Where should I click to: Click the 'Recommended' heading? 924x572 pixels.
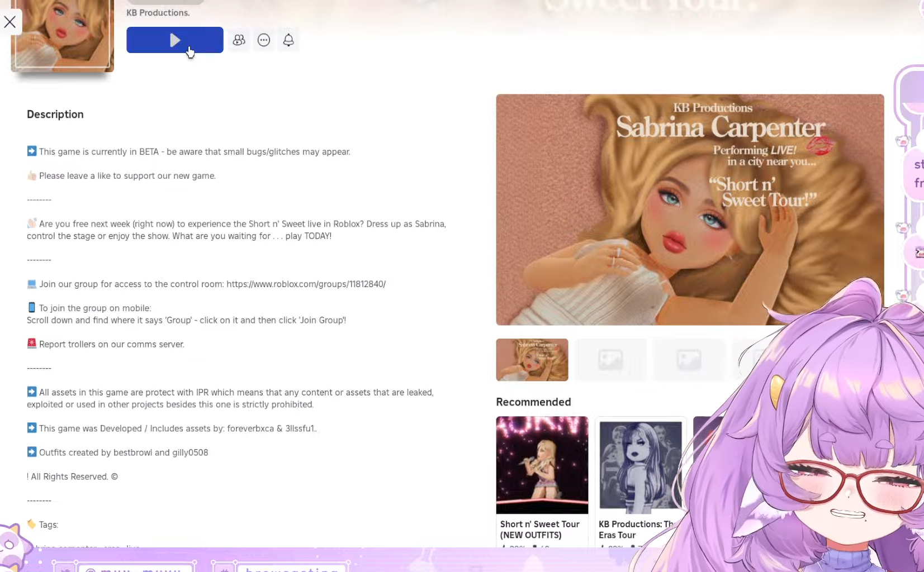coord(533,402)
